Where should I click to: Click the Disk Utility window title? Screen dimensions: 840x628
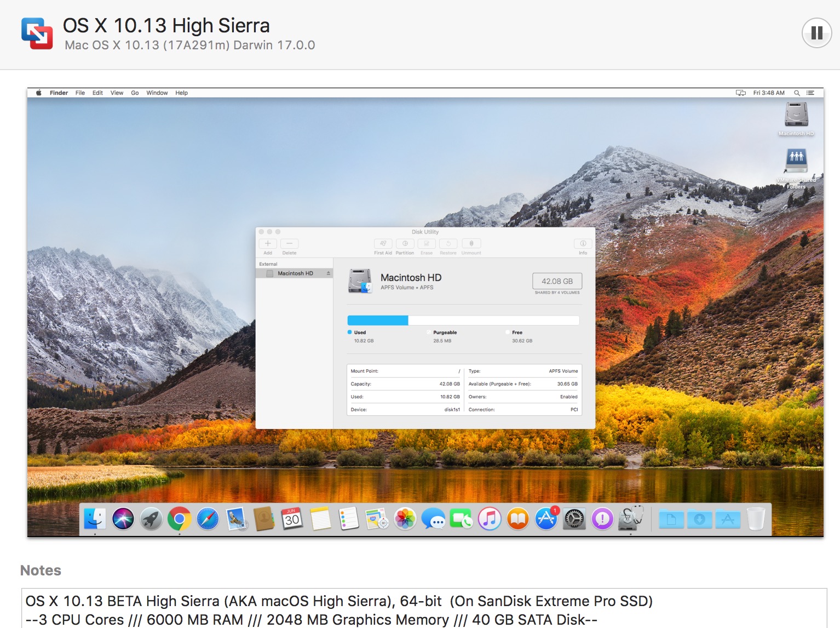click(x=425, y=232)
